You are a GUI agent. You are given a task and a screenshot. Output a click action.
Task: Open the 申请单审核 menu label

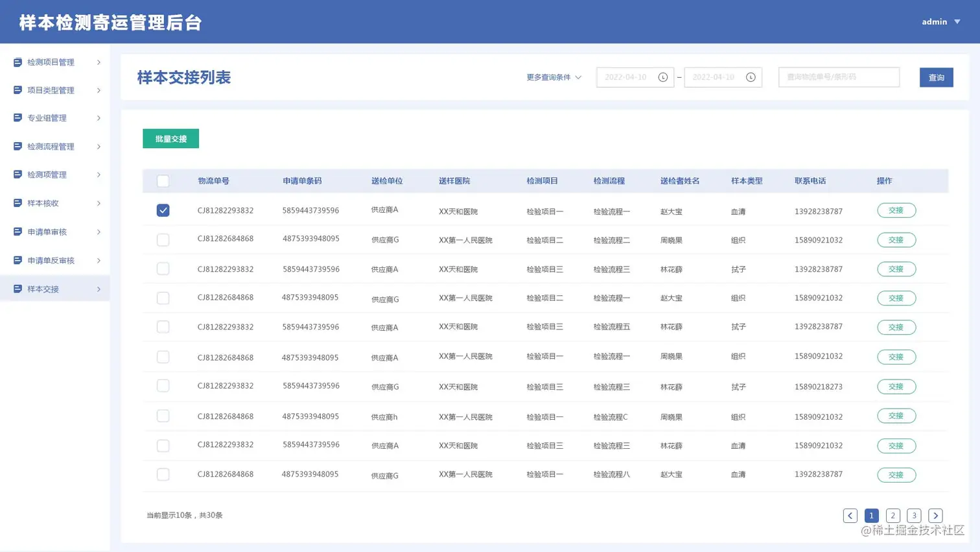pyautogui.click(x=47, y=232)
